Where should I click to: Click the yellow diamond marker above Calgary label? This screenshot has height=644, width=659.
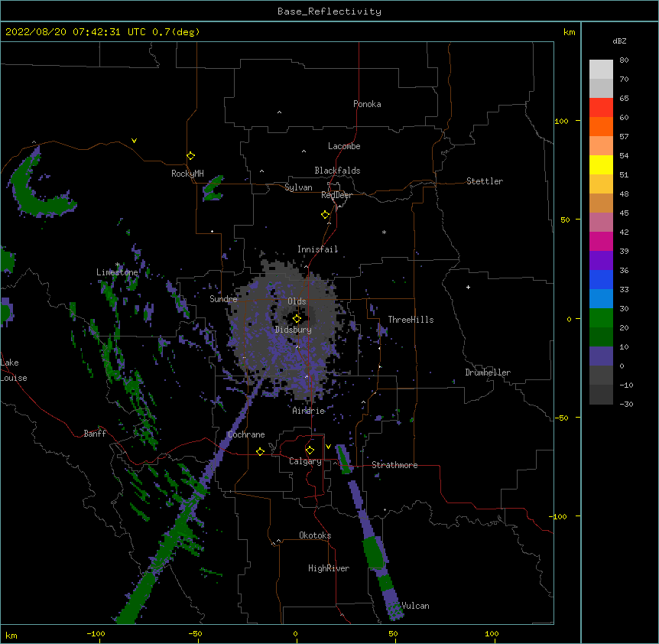(x=310, y=450)
